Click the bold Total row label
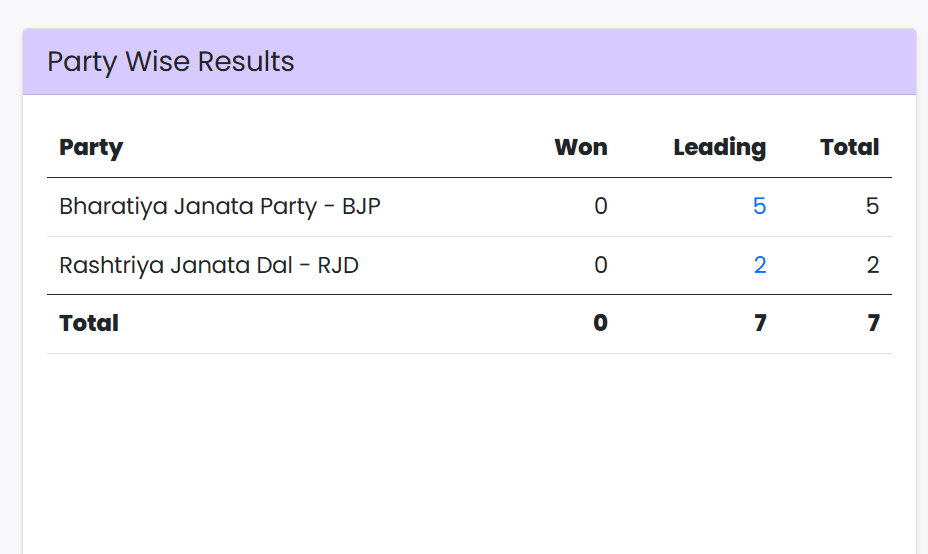 (x=89, y=323)
